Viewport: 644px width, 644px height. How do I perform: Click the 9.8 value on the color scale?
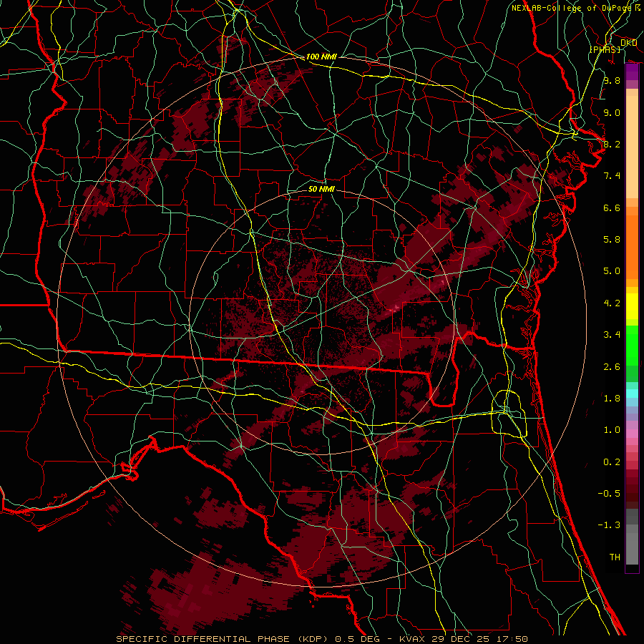point(612,80)
